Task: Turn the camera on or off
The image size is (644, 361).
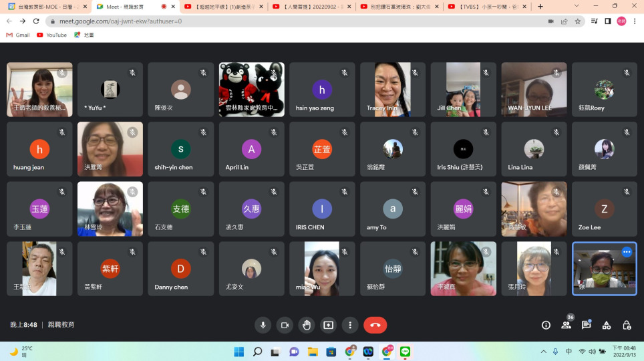Action: click(x=285, y=325)
